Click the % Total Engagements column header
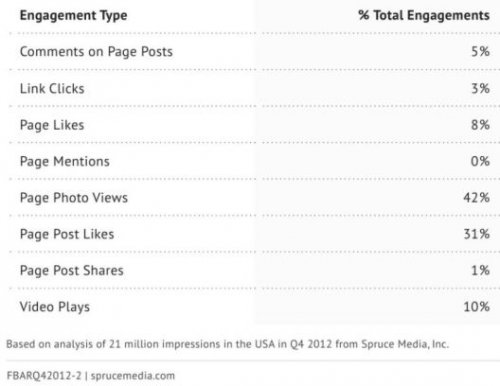 coord(424,15)
